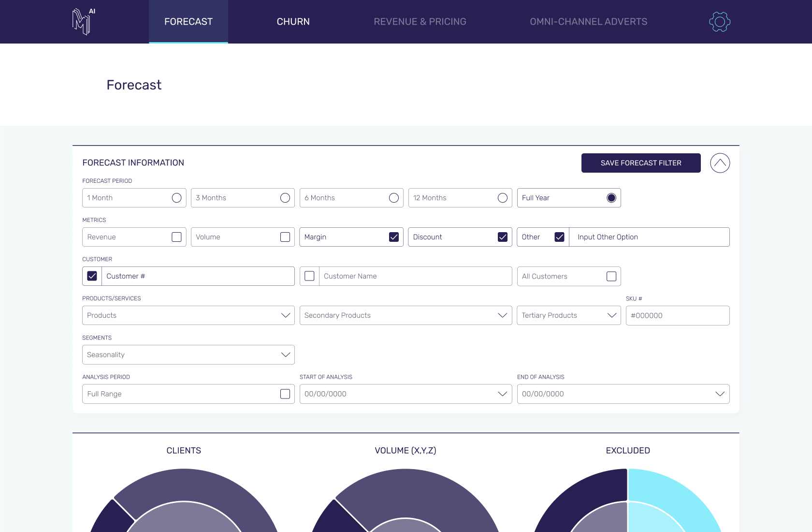This screenshot has height=532, width=812.
Task: Enable the All Customers checkbox
Action: coord(611,276)
